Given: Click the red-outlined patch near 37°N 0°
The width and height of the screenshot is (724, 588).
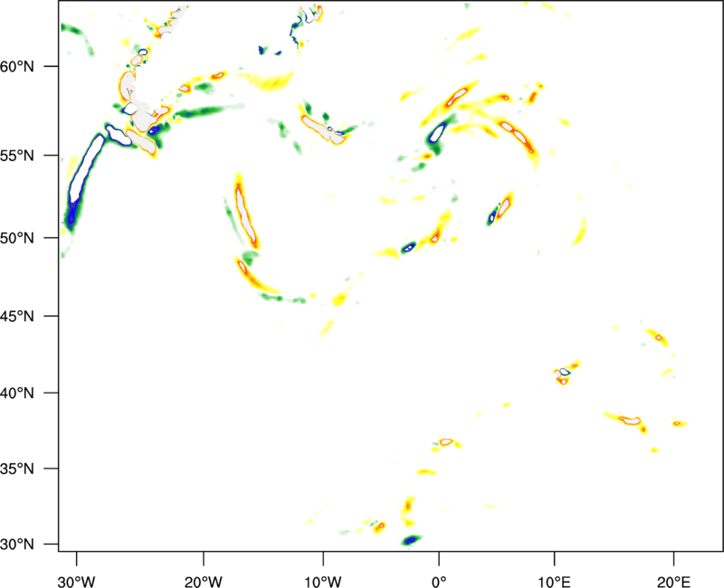Looking at the screenshot, I should pyautogui.click(x=446, y=441).
